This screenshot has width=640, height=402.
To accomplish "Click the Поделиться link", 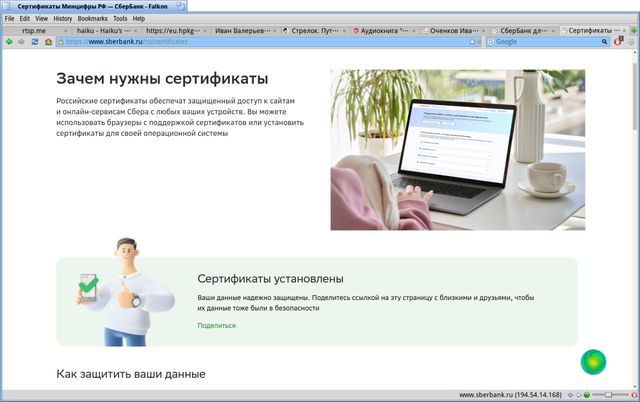I will (216, 325).
